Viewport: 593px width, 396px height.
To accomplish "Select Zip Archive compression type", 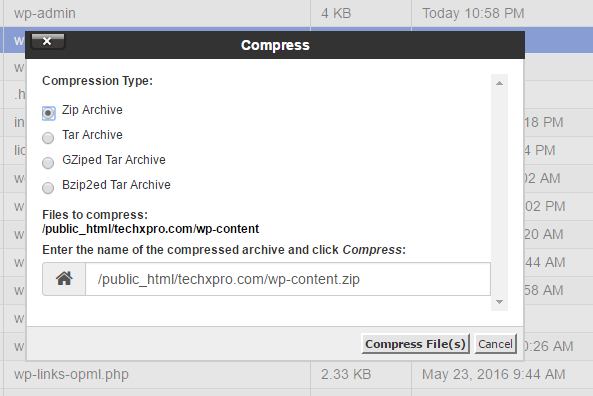I will click(48, 113).
